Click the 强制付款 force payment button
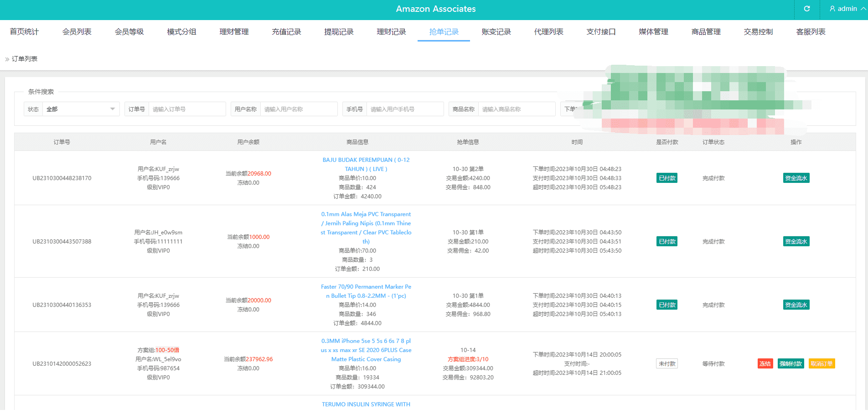Screen dimensions: 868x415 click(x=790, y=363)
